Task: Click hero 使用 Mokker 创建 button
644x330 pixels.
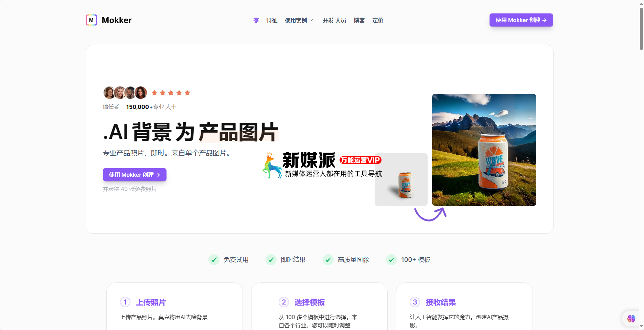Action: [x=135, y=175]
